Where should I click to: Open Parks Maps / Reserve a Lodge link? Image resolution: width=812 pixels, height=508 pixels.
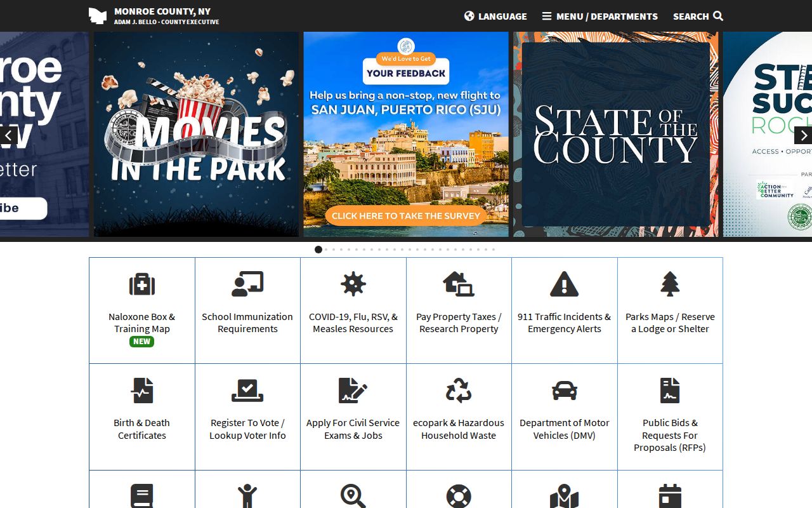point(670,323)
